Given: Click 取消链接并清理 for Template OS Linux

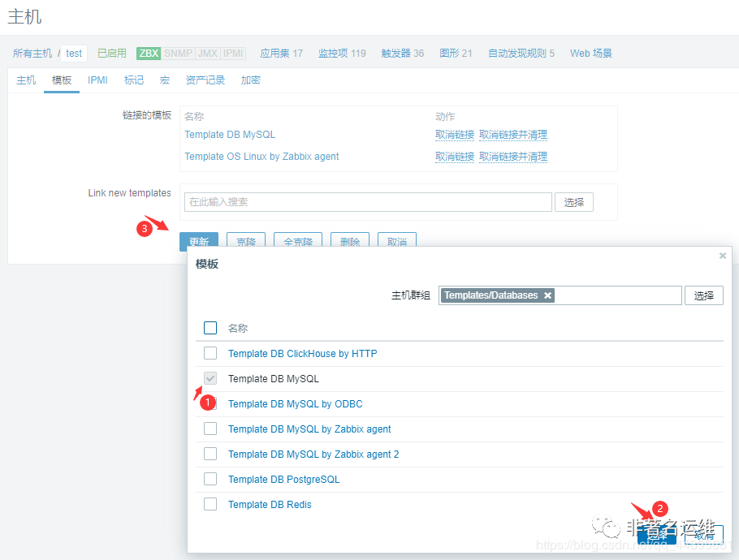Looking at the screenshot, I should pyautogui.click(x=512, y=157).
